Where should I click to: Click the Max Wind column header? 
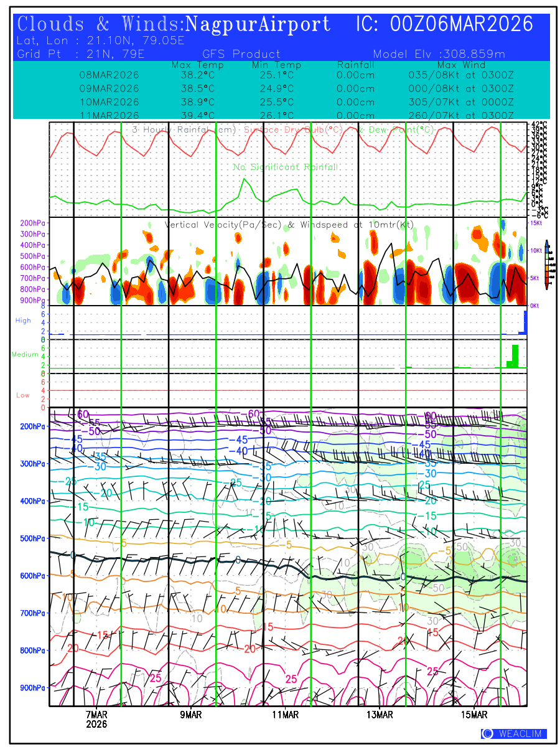(x=461, y=65)
